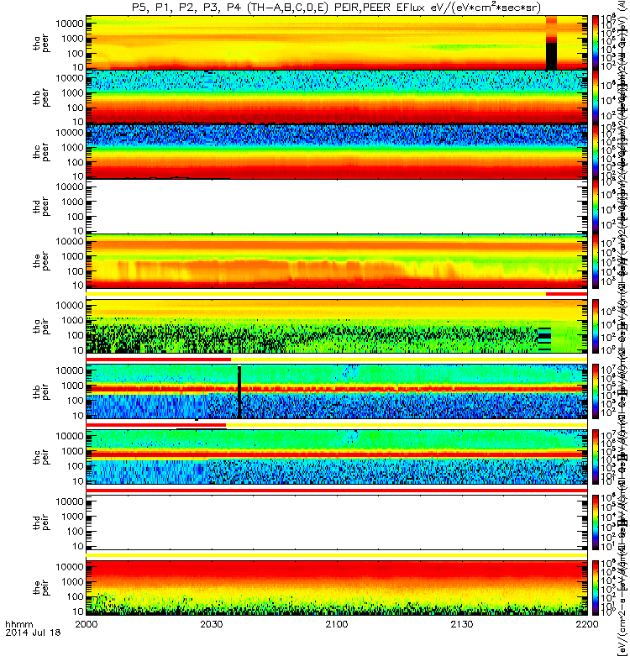Click the 1000 tick label of the peir
The width and height of the screenshot is (630, 672).
pyautogui.click(x=72, y=581)
